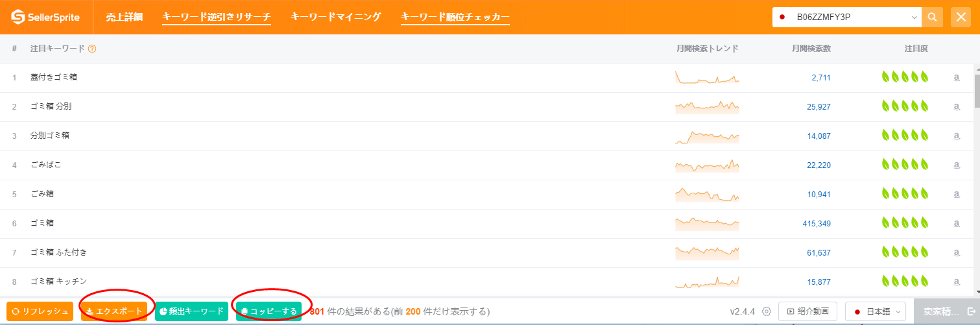The width and height of the screenshot is (980, 325).
Task: Click keyword ゴミ箱 キッチン
Action: pyautogui.click(x=58, y=281)
